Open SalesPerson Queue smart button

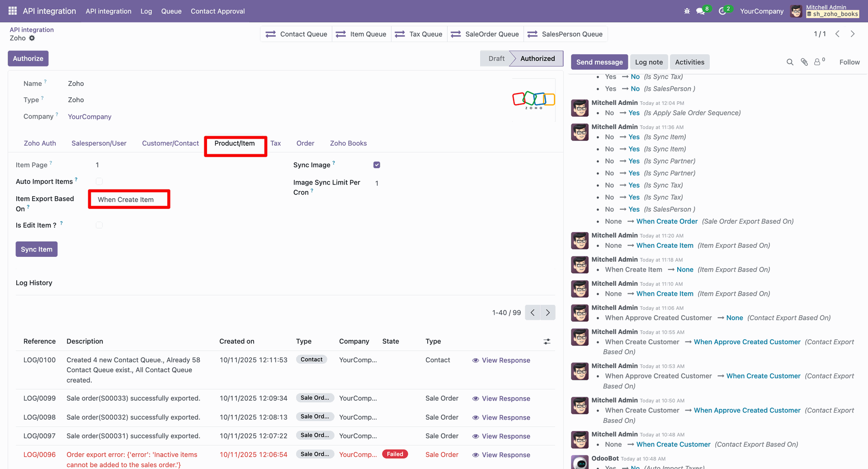(x=565, y=34)
